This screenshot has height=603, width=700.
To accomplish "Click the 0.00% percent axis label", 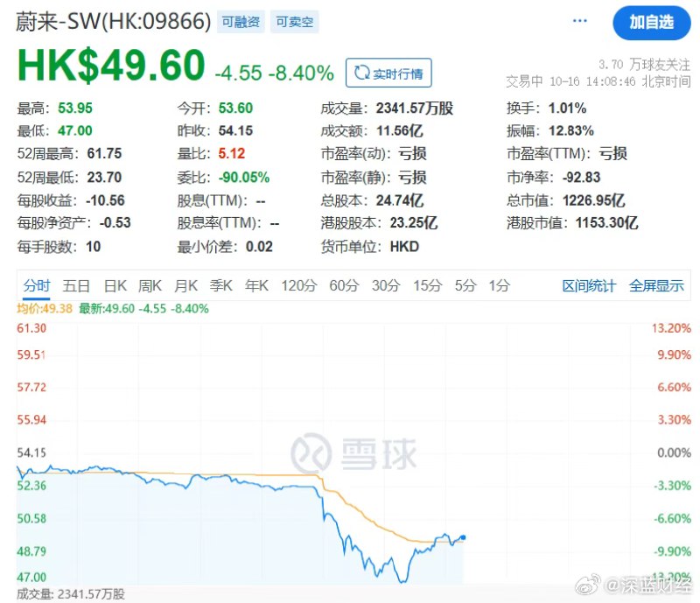I will coord(674,453).
